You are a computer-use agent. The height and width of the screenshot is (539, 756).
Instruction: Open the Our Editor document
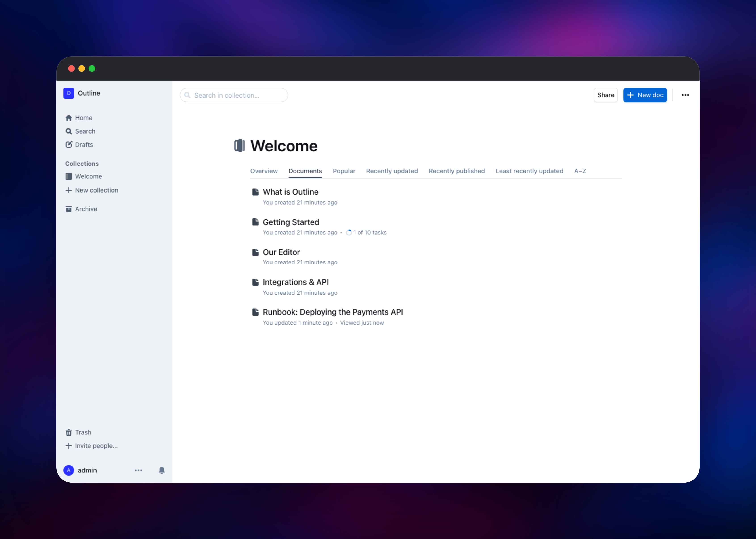(x=281, y=252)
